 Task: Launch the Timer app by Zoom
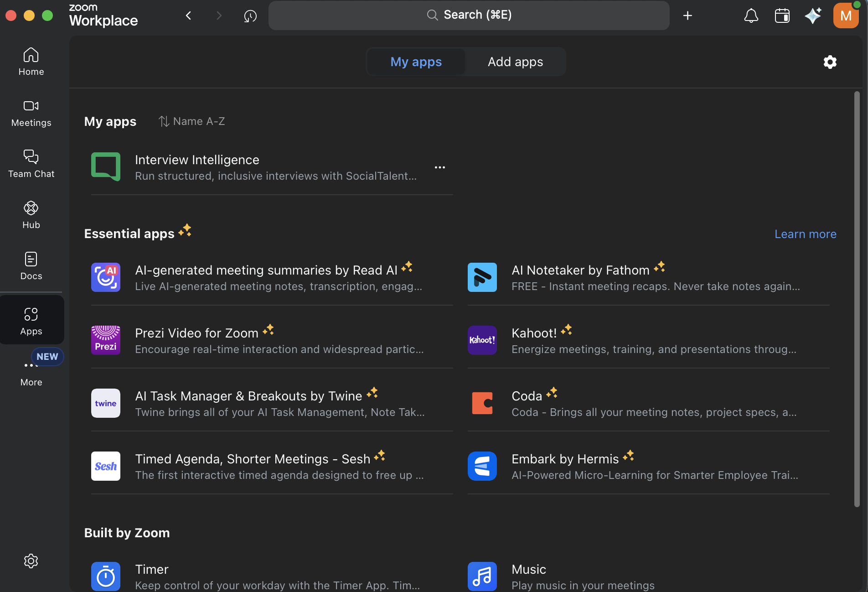click(x=152, y=569)
